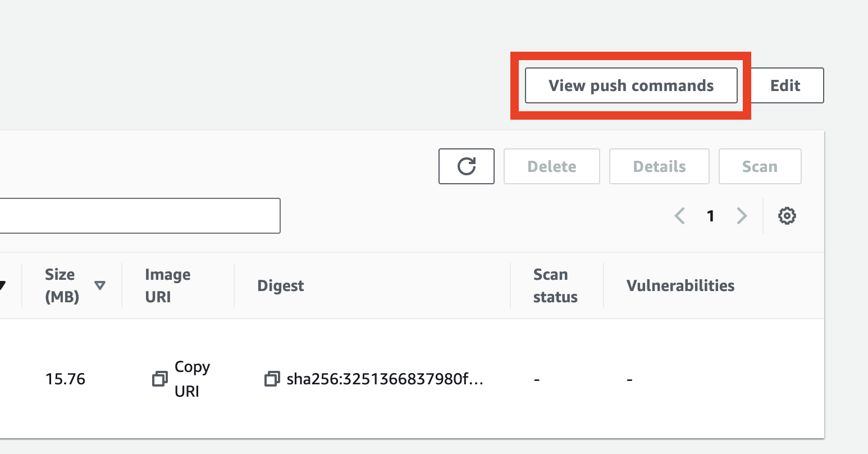This screenshot has height=454, width=868.
Task: Click the copy icon beside Copy URI
Action: pyautogui.click(x=160, y=379)
